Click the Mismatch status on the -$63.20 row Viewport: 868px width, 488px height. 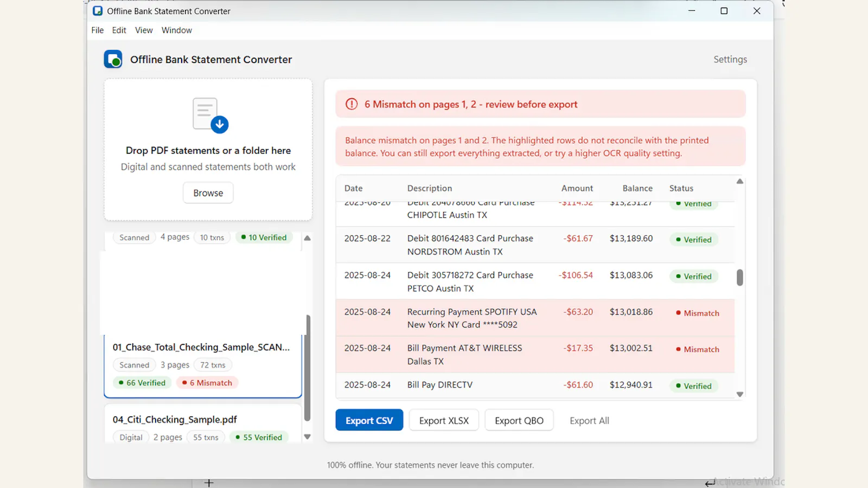coord(698,313)
